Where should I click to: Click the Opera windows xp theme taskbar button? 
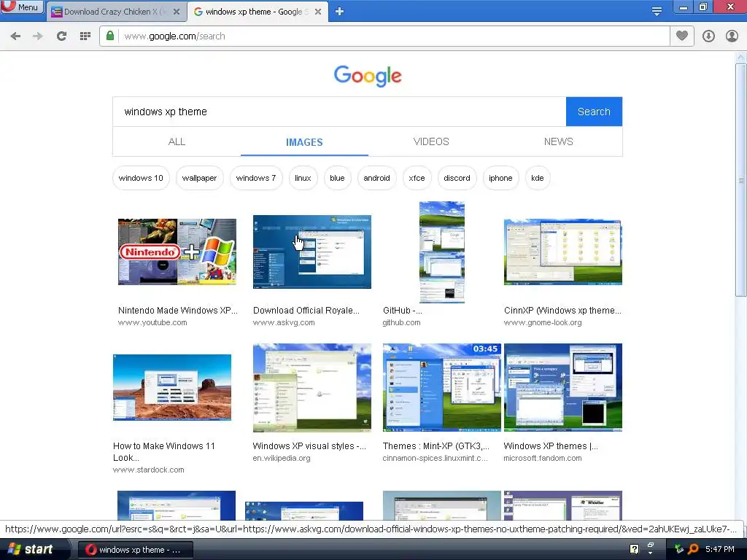(x=135, y=550)
